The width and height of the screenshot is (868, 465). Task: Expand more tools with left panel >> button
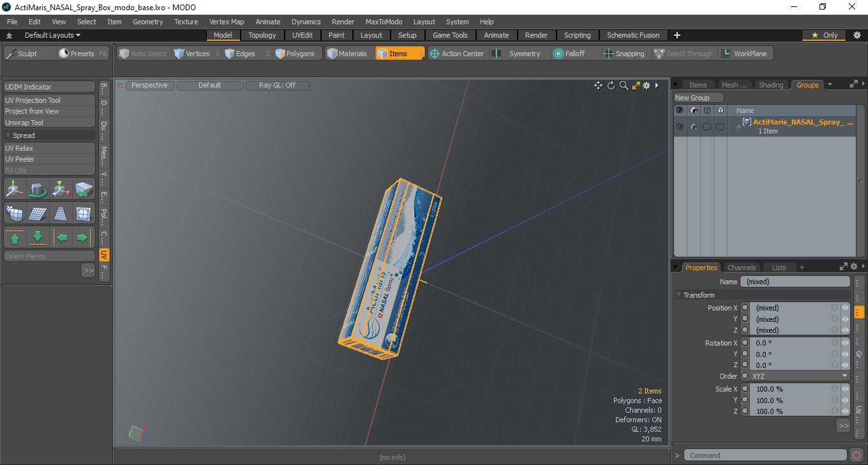click(88, 271)
